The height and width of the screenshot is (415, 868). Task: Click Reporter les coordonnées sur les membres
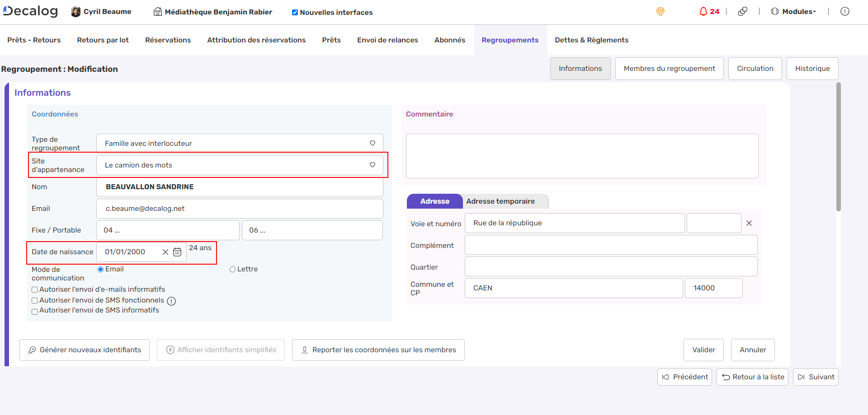(x=378, y=350)
